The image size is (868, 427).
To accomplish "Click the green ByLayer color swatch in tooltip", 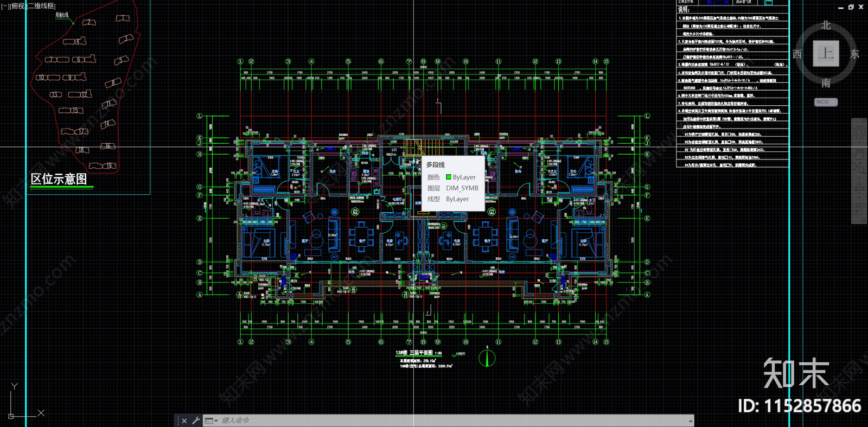I will [x=449, y=177].
